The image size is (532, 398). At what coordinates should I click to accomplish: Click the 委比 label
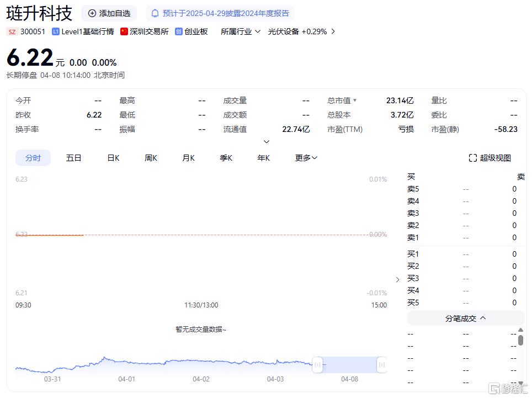pyautogui.click(x=439, y=115)
